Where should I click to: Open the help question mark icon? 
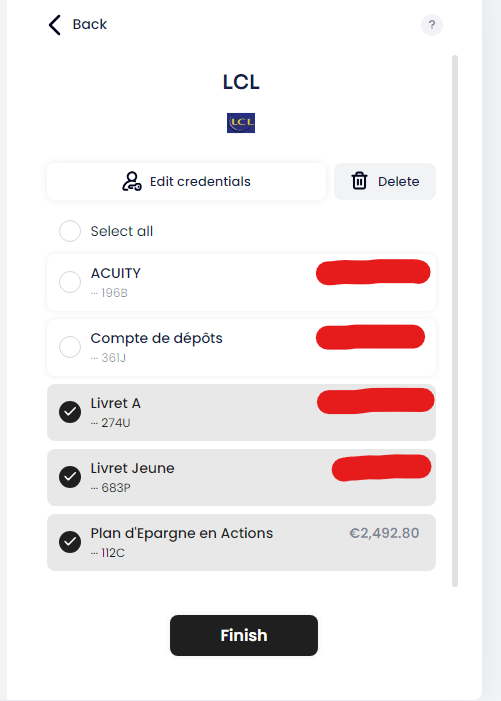pyautogui.click(x=432, y=25)
